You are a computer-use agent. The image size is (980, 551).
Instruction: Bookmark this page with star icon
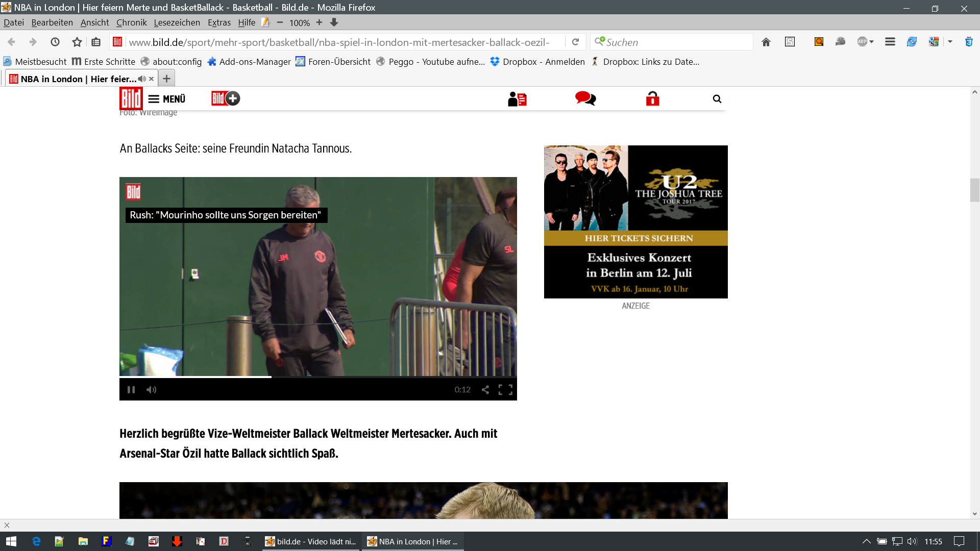(77, 42)
